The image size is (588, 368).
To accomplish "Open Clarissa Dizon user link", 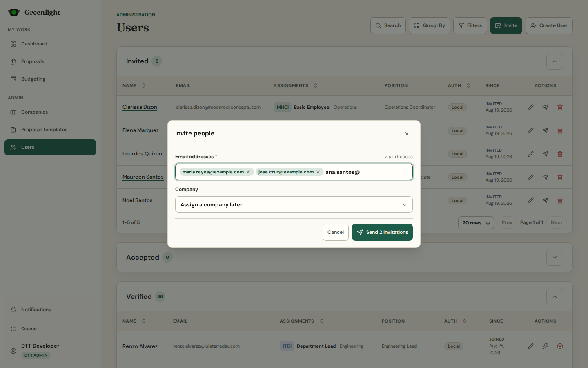I will coord(140,107).
